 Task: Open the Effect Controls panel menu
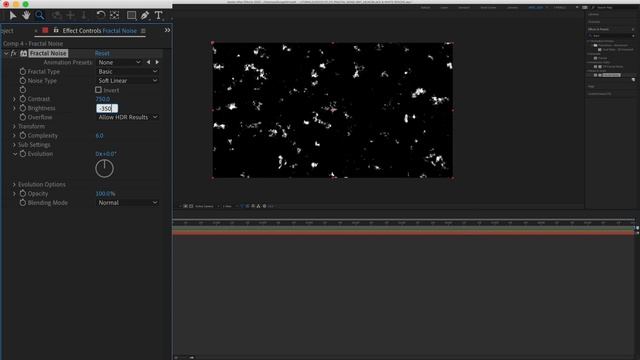point(143,31)
